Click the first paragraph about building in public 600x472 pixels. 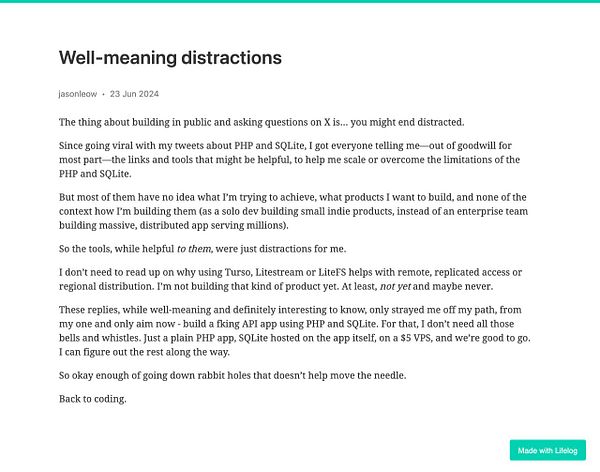pyautogui.click(x=261, y=122)
